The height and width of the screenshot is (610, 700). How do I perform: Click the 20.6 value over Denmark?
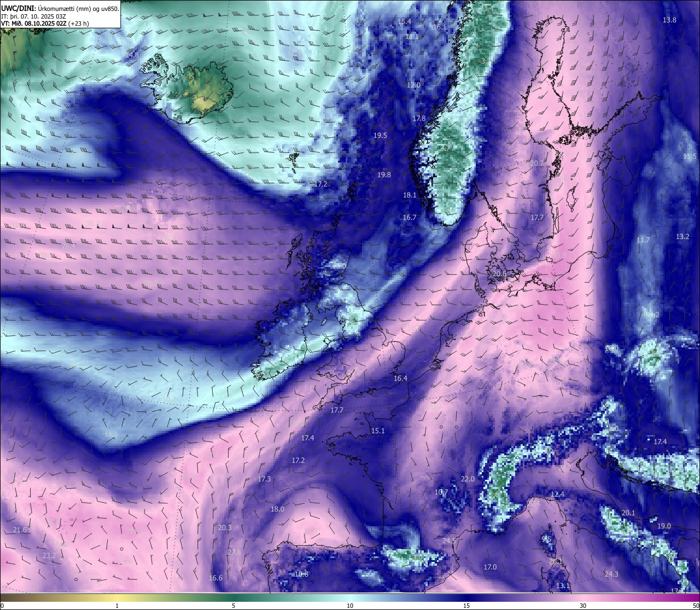coord(499,274)
